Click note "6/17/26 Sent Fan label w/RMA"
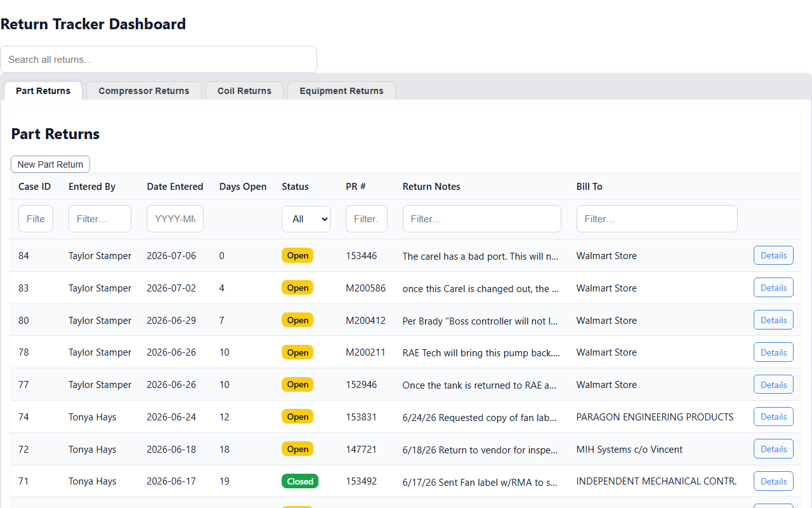812x508 pixels. click(481, 482)
